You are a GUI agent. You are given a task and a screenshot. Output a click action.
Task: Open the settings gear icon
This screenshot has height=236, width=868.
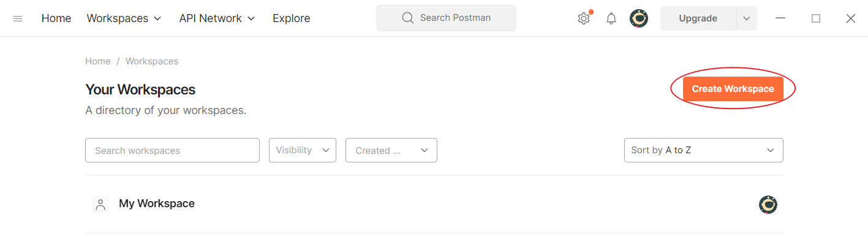[x=584, y=18]
